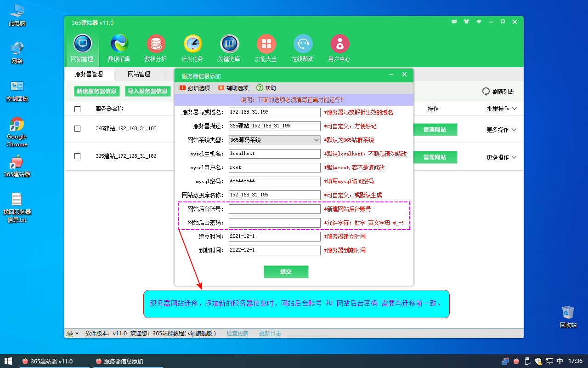This screenshot has height=368, width=588.
Task: Expand 更多操作 for the 192_168_31_182 row
Action: coord(502,130)
